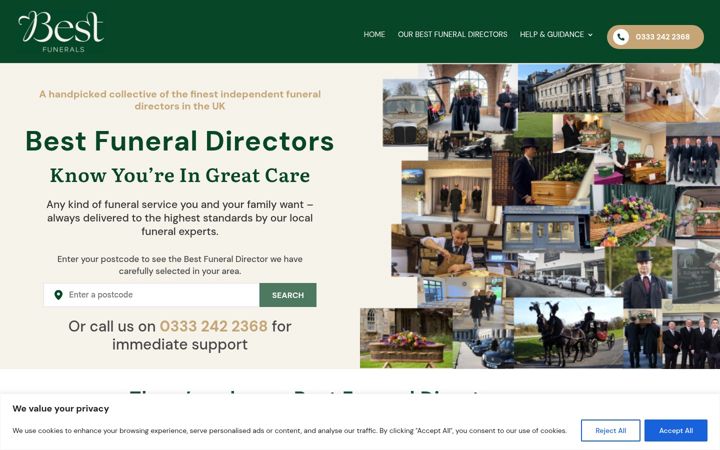The image size is (720, 450).
Task: Reject All cookies
Action: [610, 430]
